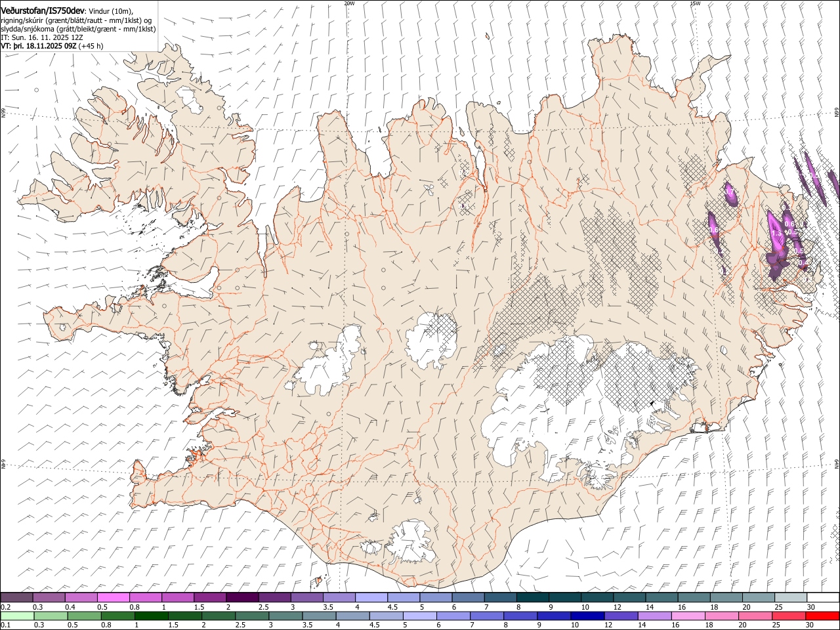Select the pale gray 25 swatch in upper legend
Screen dimensions: 840x630
(791, 598)
